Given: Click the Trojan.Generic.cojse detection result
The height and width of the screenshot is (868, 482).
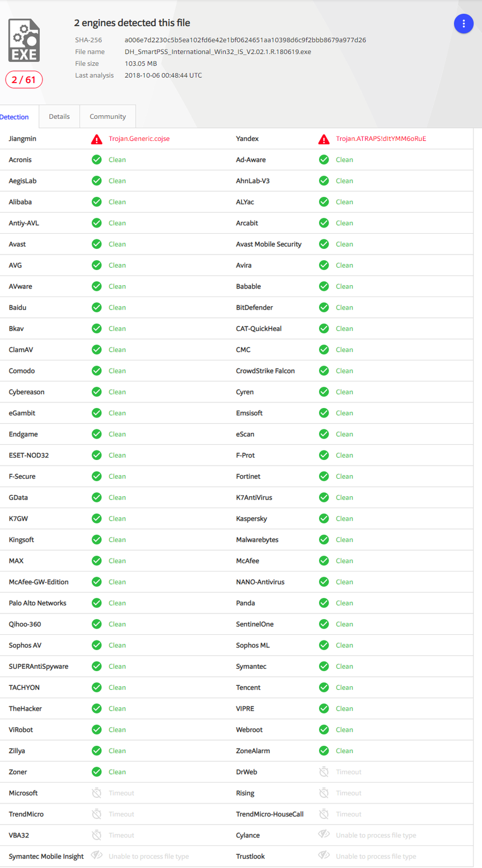Looking at the screenshot, I should coord(139,139).
